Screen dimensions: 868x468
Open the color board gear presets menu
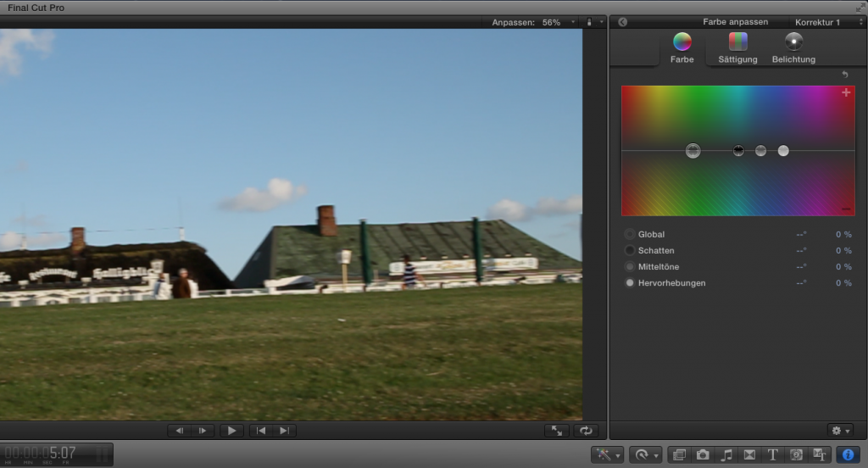point(840,431)
